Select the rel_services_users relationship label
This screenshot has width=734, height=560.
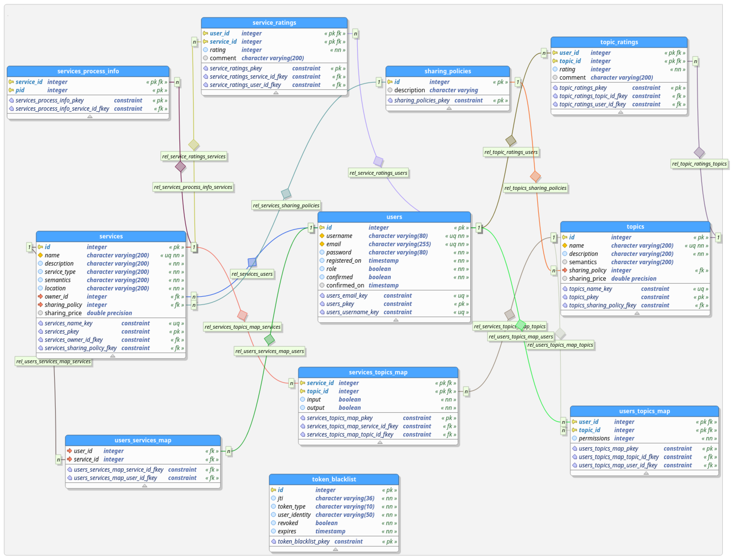(252, 274)
